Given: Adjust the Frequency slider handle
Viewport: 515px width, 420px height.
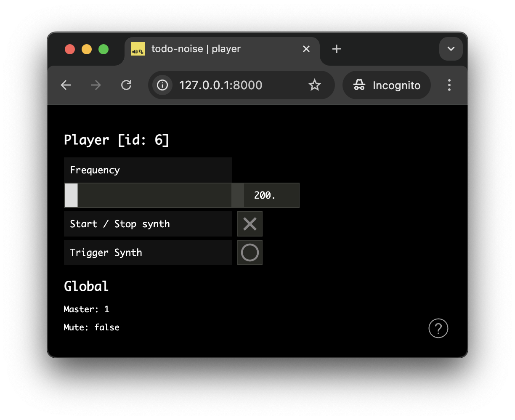Looking at the screenshot, I should coord(71,195).
